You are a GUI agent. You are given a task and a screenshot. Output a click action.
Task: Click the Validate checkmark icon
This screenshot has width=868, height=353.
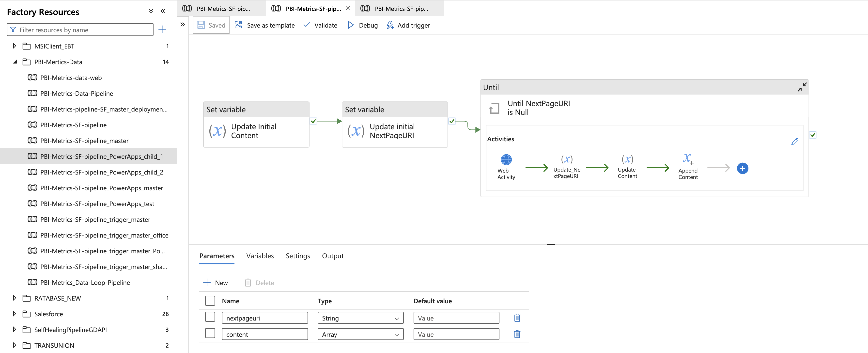click(x=307, y=25)
